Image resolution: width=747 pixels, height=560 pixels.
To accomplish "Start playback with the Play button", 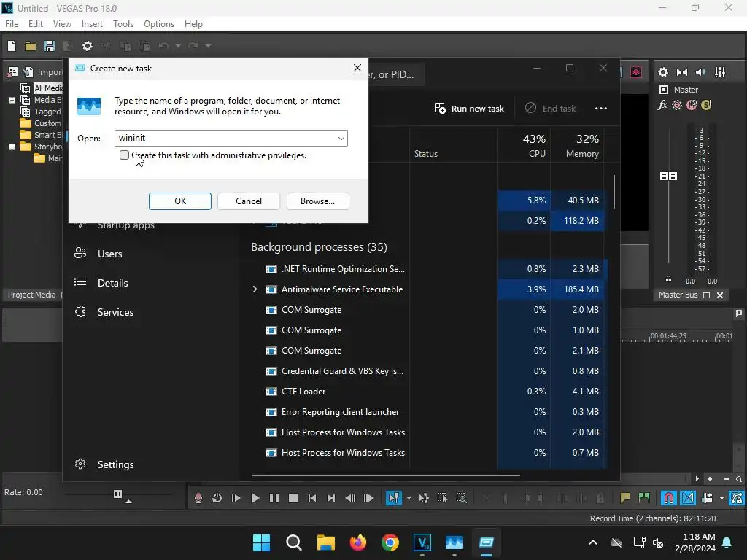I will 255,498.
